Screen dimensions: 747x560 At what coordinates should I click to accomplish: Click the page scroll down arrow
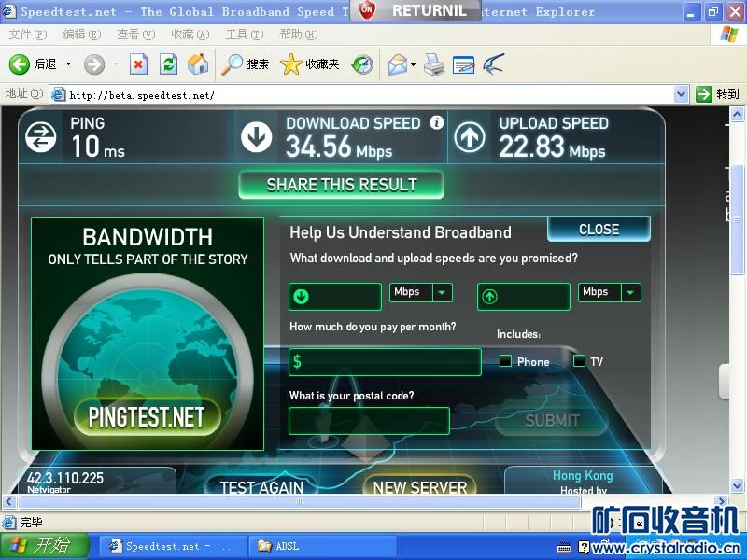(737, 486)
